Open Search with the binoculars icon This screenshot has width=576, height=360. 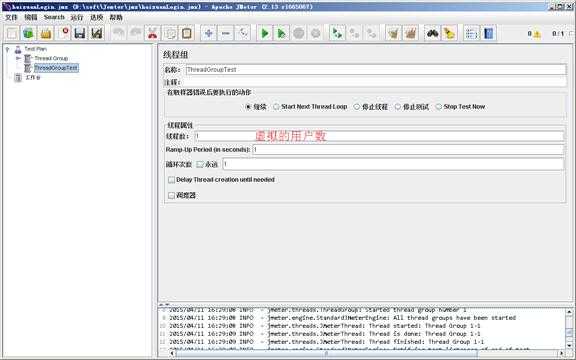(x=432, y=33)
